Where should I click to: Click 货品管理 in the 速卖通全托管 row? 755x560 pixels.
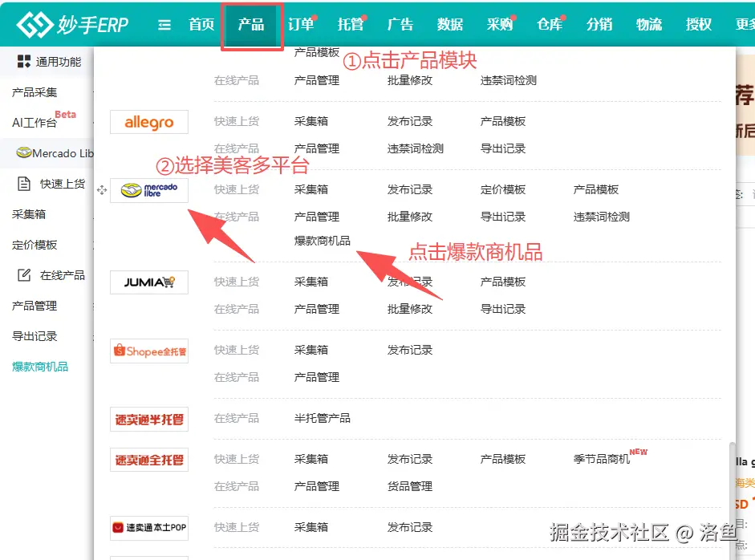410,487
